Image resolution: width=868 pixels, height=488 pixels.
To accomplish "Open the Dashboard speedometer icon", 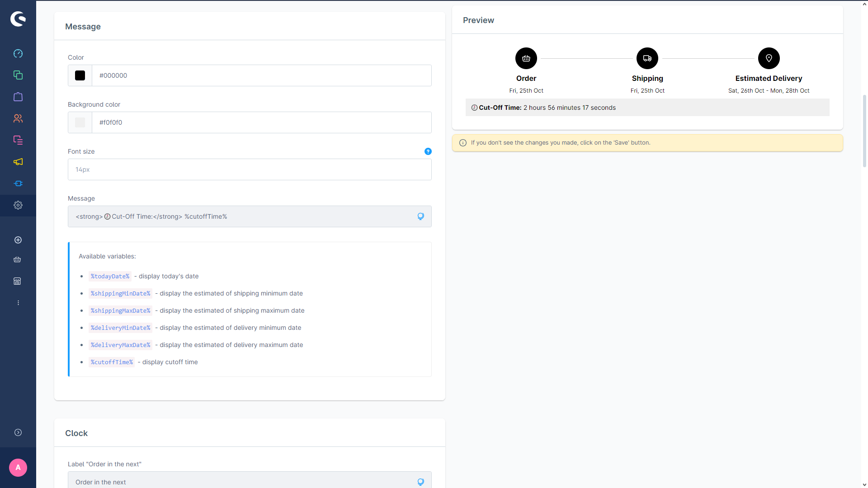I will click(18, 53).
